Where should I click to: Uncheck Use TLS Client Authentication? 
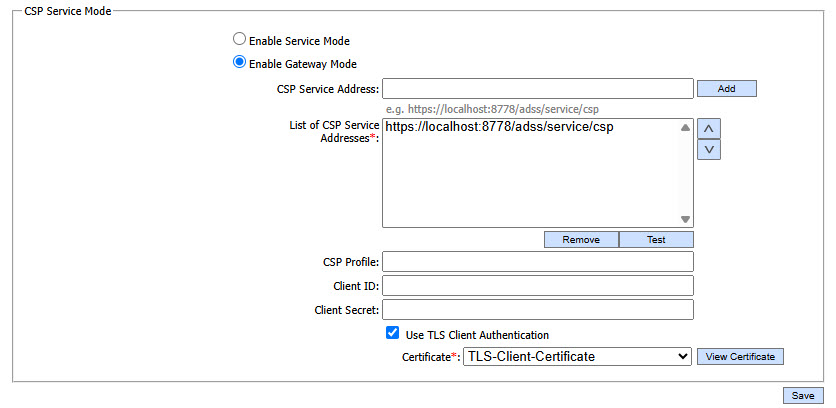pos(393,334)
